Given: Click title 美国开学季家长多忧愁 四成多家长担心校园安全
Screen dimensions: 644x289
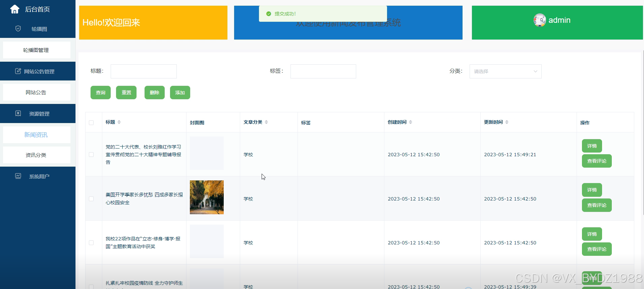Looking at the screenshot, I should pos(144,198).
